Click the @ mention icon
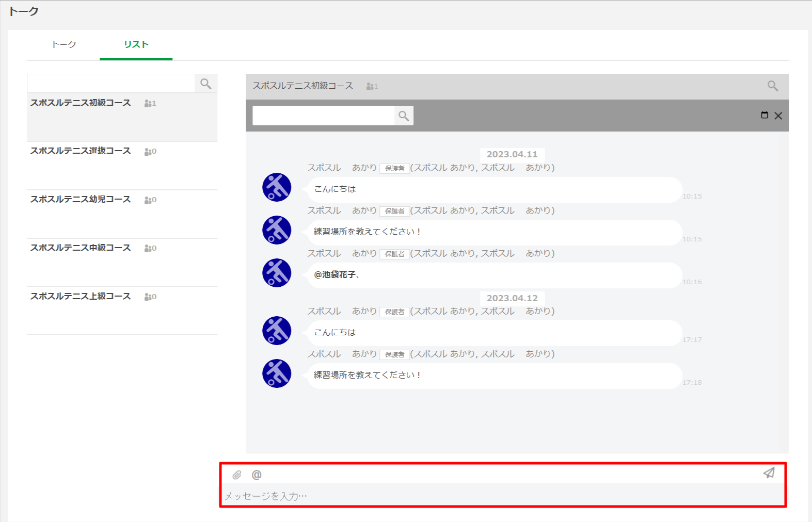Viewport: 812px width, 522px height. [x=257, y=475]
